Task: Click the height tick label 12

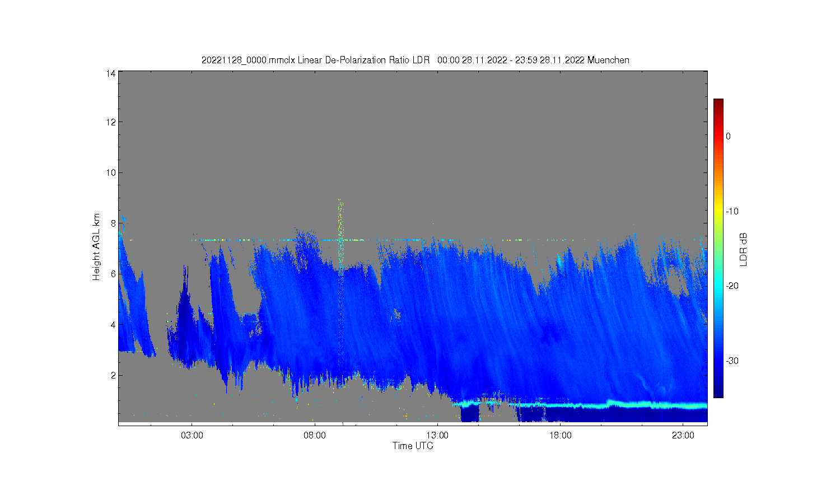Action: coord(111,122)
